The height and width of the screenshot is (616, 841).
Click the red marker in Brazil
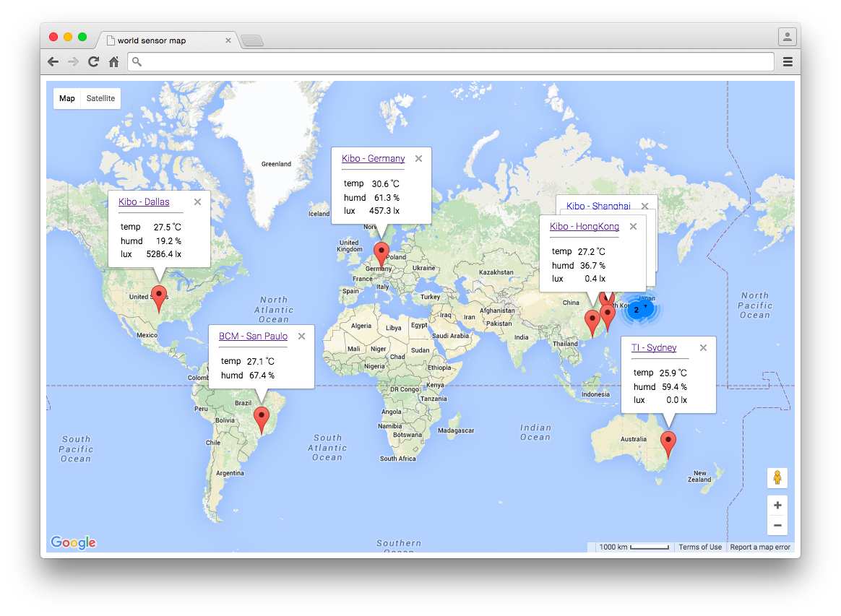262,419
